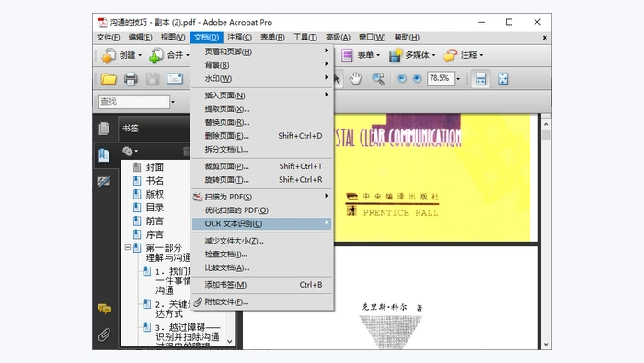Click the Print icon in toolbar

coord(131,79)
